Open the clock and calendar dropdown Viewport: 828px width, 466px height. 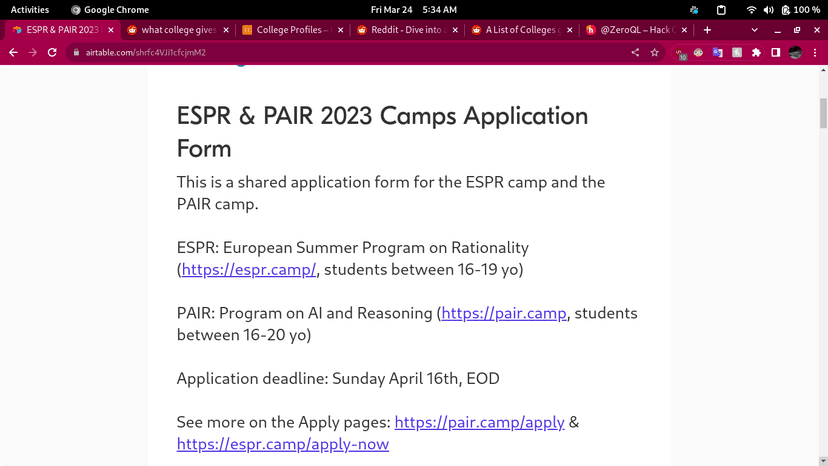coord(413,9)
